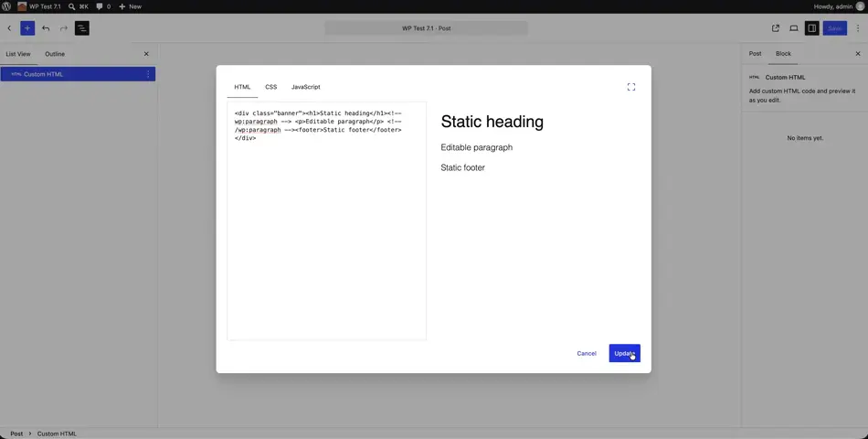
Task: Open the block inserter plus button
Action: tap(27, 28)
